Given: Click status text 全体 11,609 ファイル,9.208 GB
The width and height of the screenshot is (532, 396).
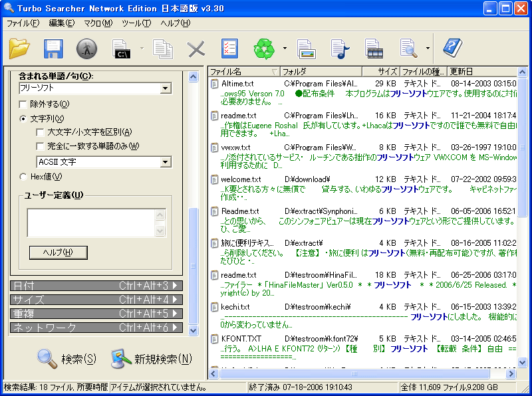Looking at the screenshot, I should click(x=449, y=387).
